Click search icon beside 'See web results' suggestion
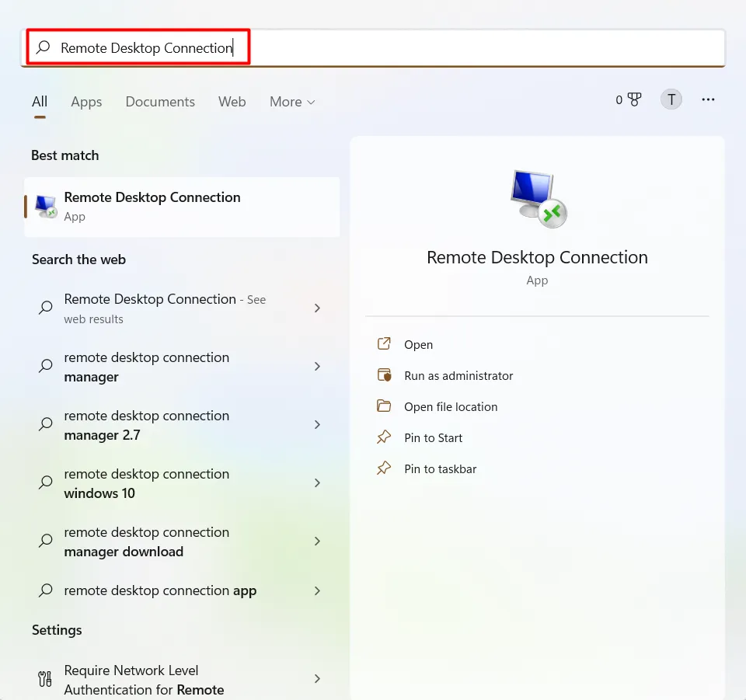This screenshot has height=700, width=746. click(x=45, y=308)
